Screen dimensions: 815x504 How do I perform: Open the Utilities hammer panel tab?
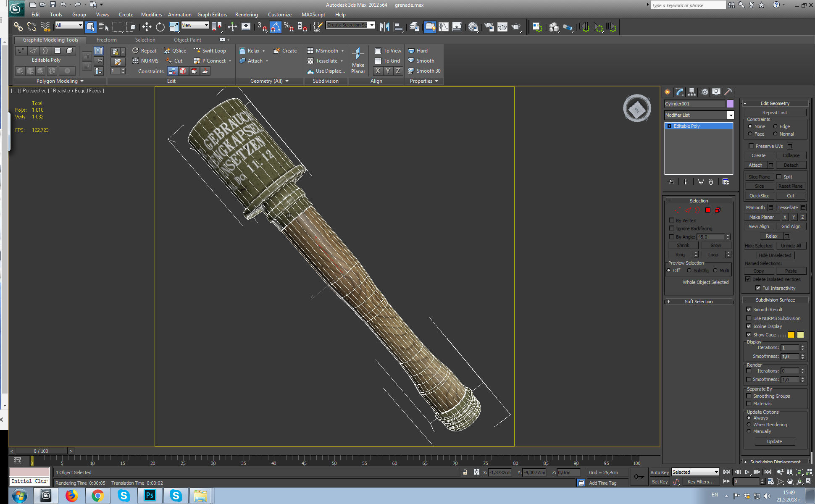tap(728, 92)
